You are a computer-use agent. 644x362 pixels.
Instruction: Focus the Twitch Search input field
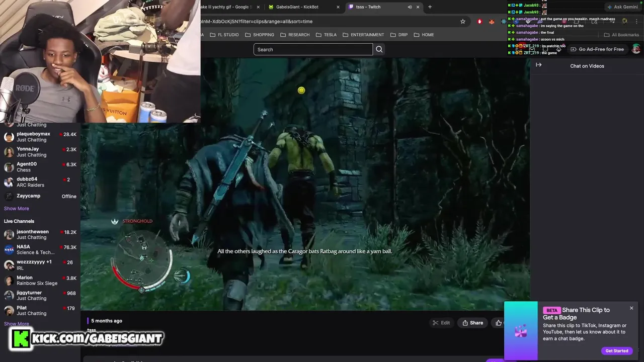click(313, 49)
